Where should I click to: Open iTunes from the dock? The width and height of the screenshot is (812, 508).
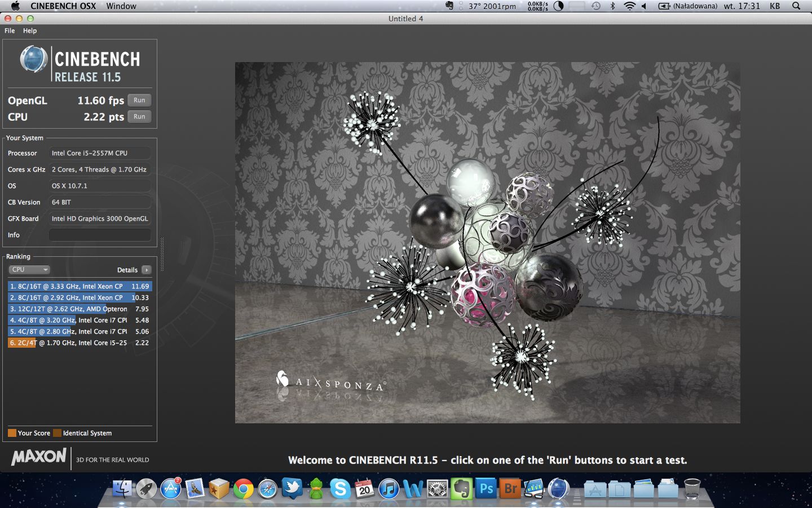(x=389, y=488)
